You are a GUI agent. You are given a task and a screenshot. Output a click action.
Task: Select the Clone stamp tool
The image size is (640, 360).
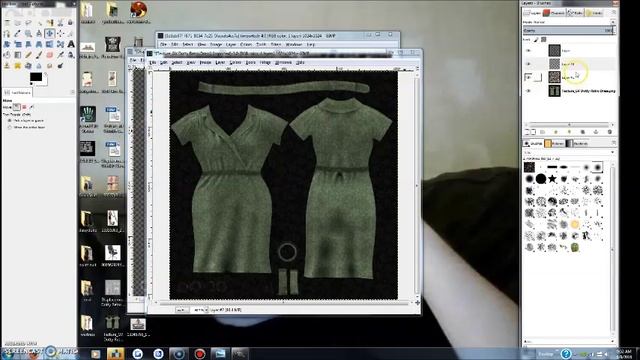pos(7,65)
